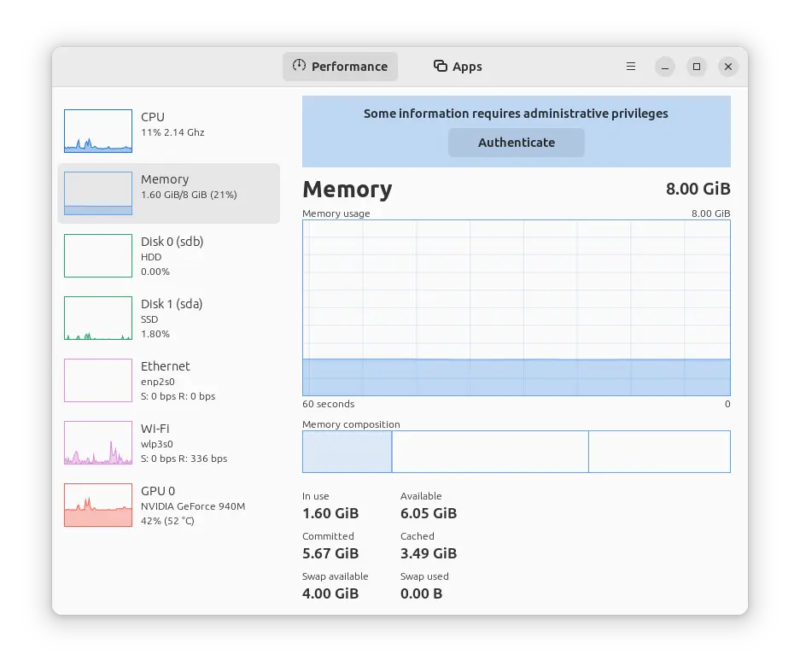
Task: Click the Apps tab windows icon
Action: [x=441, y=66]
